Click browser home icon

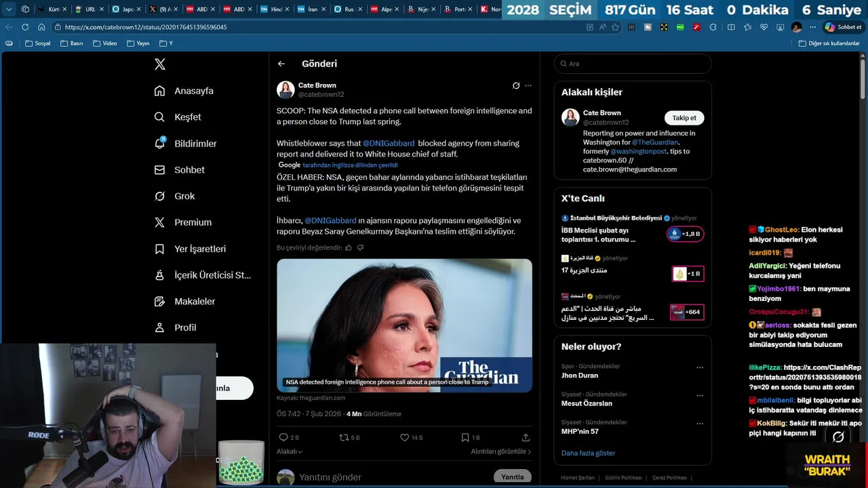point(41,27)
